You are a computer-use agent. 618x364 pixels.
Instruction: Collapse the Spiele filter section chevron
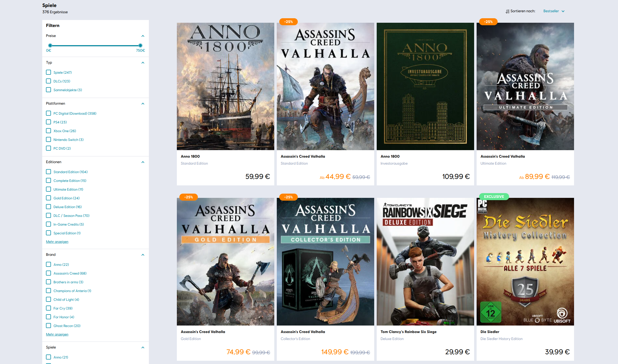click(x=143, y=348)
